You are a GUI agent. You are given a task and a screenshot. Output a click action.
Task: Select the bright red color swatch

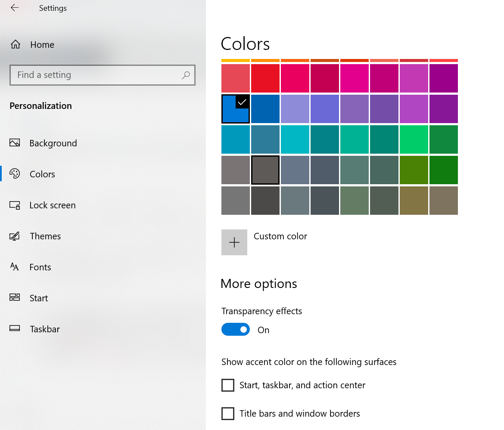pos(265,78)
